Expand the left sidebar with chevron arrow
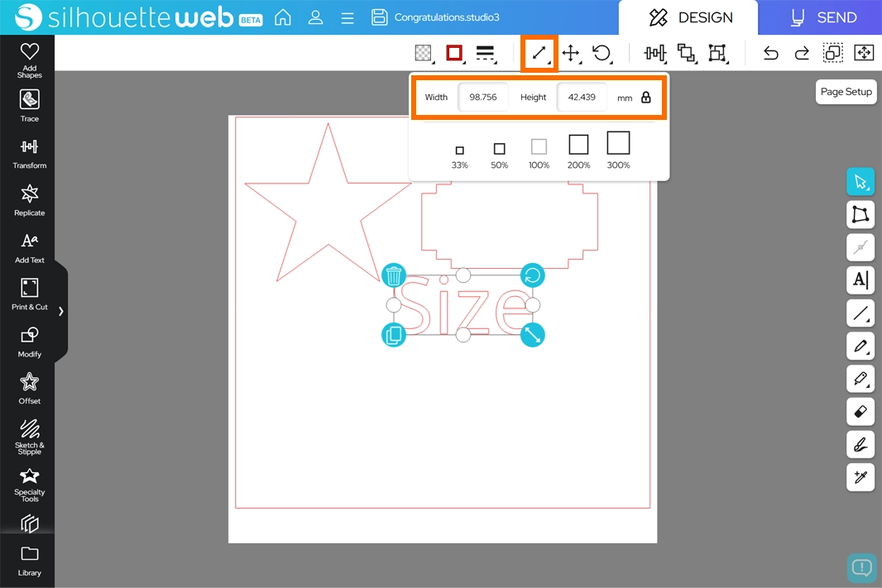 (60, 311)
